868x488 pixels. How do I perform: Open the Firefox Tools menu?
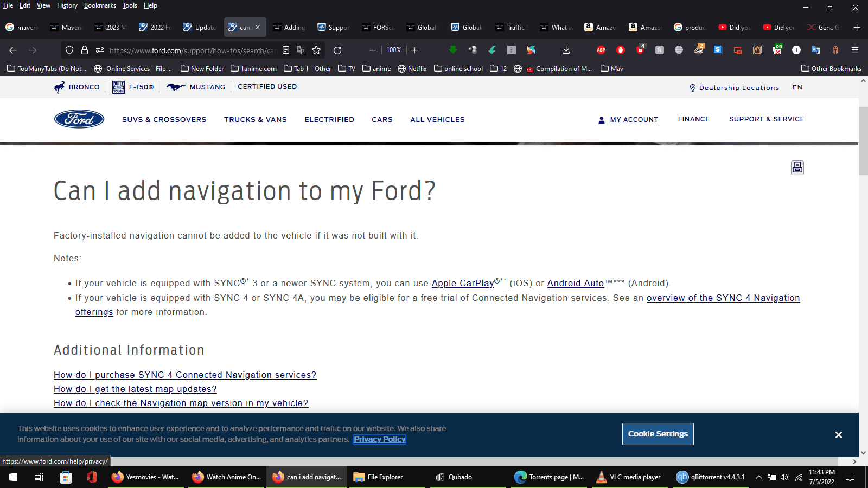pyautogui.click(x=130, y=5)
